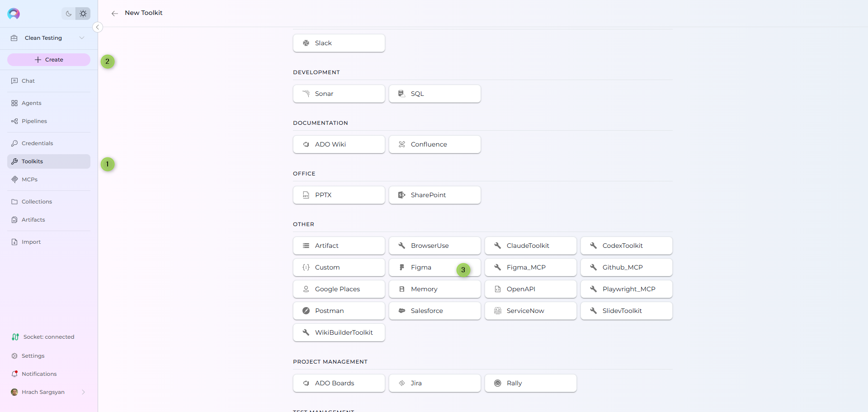Click the Postman toolkit icon
The width and height of the screenshot is (868, 412).
click(x=306, y=311)
